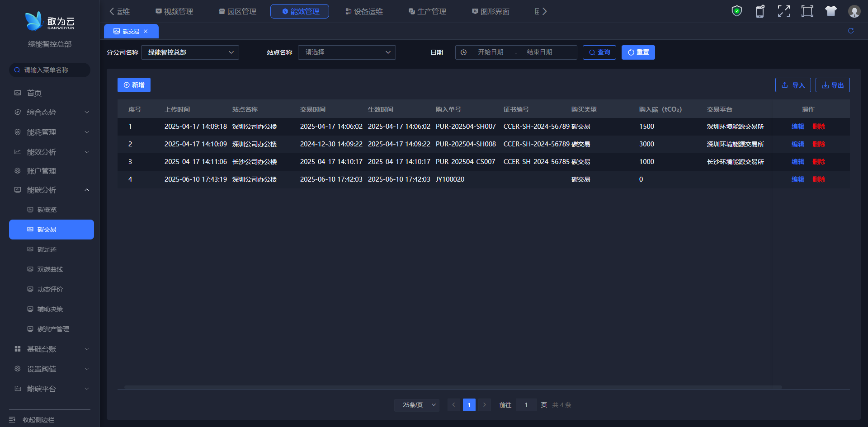Expand the 综合态势 sidebar menu

[50, 112]
